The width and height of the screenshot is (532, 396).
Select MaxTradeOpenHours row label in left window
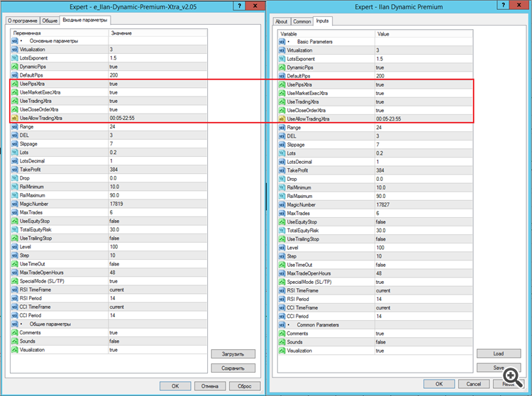click(41, 273)
